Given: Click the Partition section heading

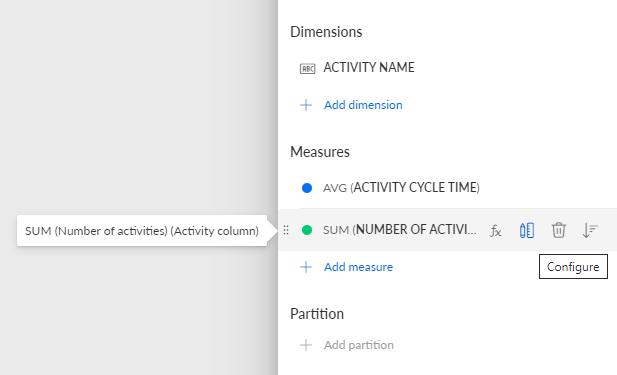Looking at the screenshot, I should [317, 314].
